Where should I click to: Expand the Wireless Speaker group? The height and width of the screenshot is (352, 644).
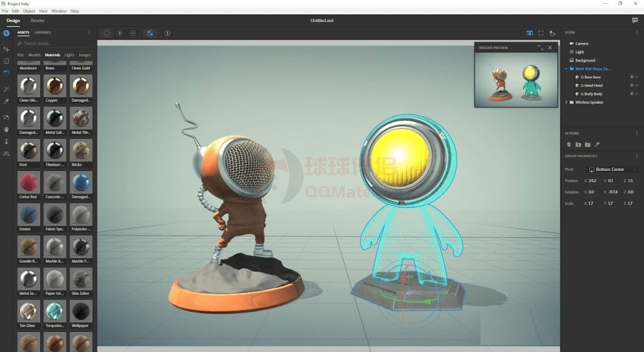567,102
